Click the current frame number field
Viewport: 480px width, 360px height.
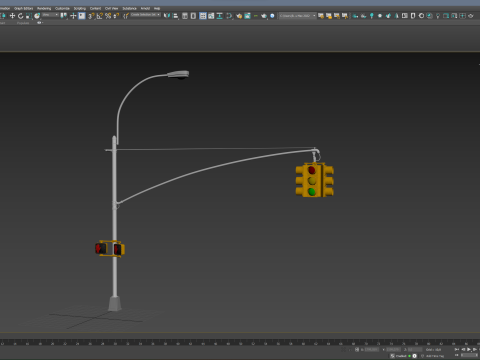point(469,355)
